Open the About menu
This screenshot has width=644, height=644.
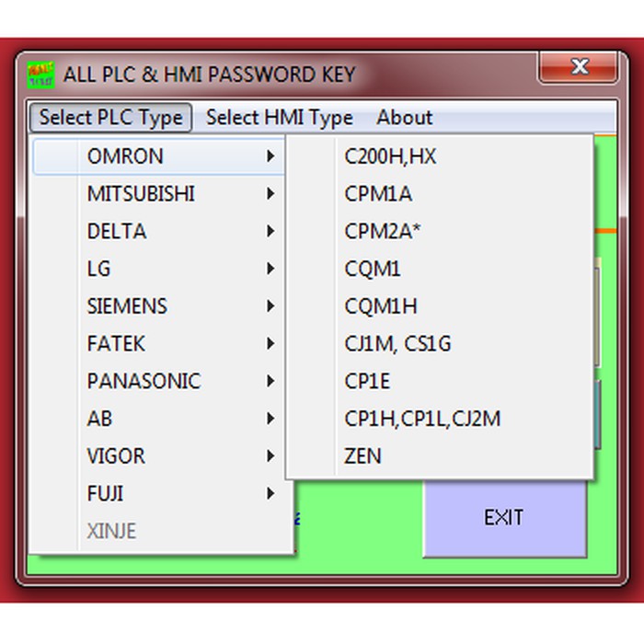[x=405, y=118]
